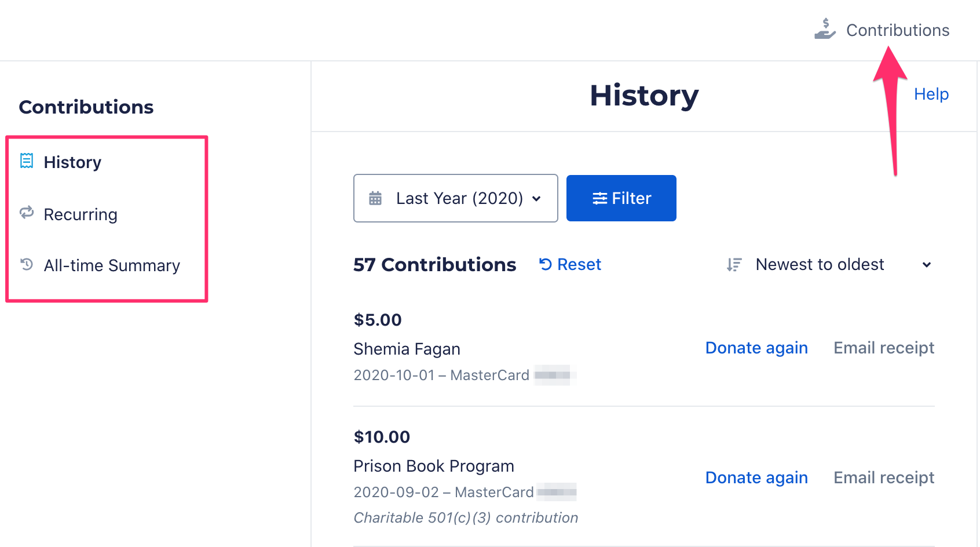Image resolution: width=980 pixels, height=547 pixels.
Task: Click Donate again for Prison Book Program
Action: pos(756,477)
